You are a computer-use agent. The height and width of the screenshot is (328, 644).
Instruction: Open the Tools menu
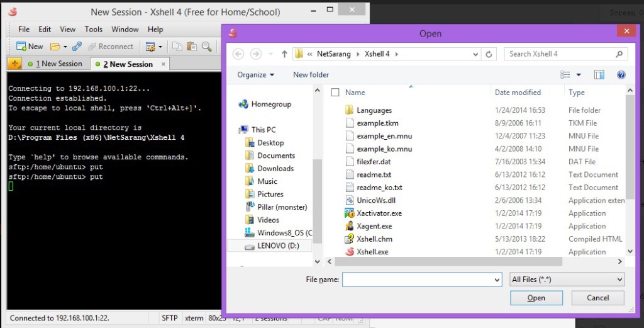93,29
